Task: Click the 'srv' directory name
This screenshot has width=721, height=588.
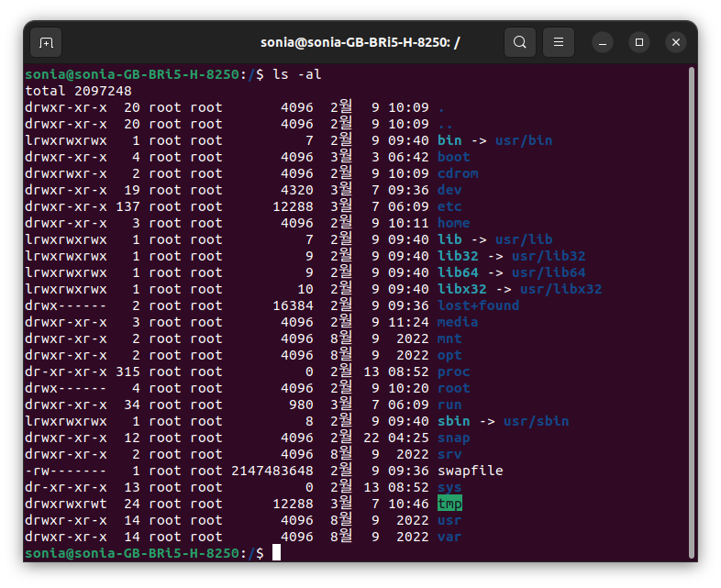Action: (x=449, y=455)
